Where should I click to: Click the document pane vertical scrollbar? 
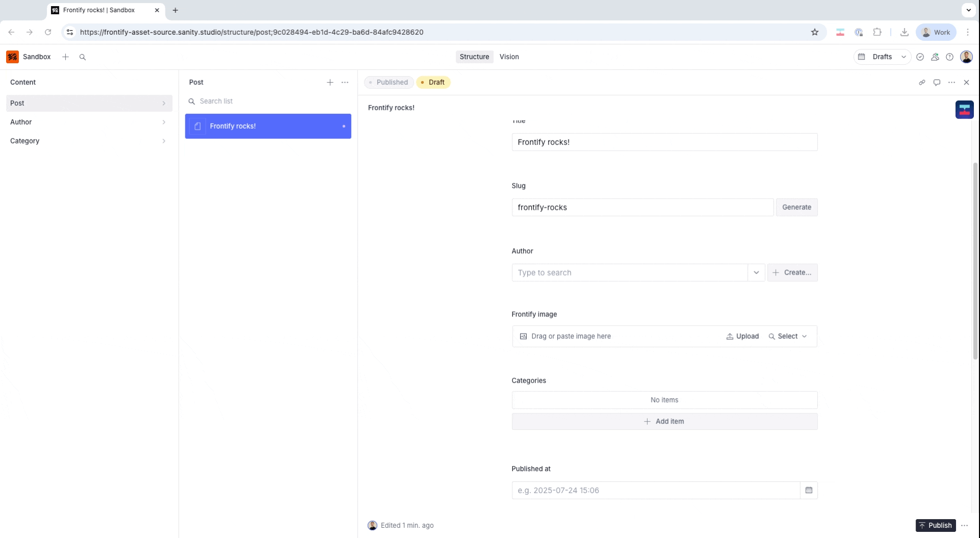click(x=975, y=260)
